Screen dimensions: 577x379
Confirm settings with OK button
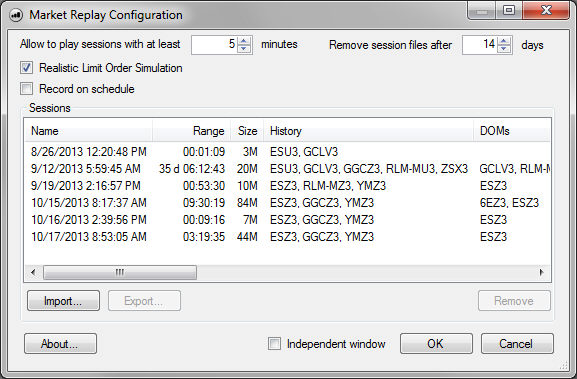pyautogui.click(x=436, y=344)
